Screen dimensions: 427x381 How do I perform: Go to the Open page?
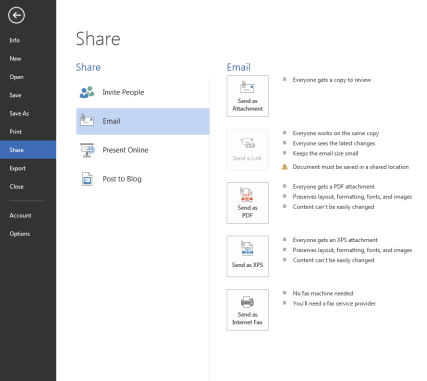[x=16, y=77]
